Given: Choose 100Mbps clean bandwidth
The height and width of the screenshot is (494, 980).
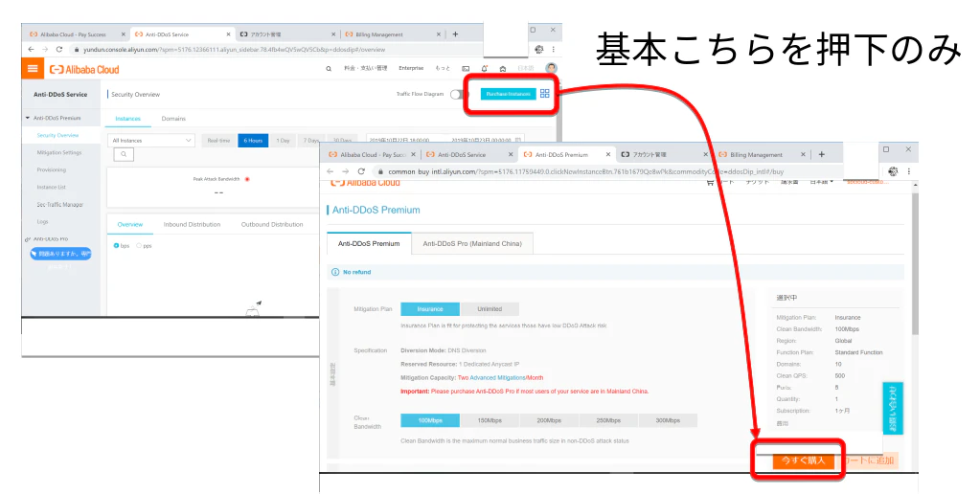Looking at the screenshot, I should (x=430, y=420).
